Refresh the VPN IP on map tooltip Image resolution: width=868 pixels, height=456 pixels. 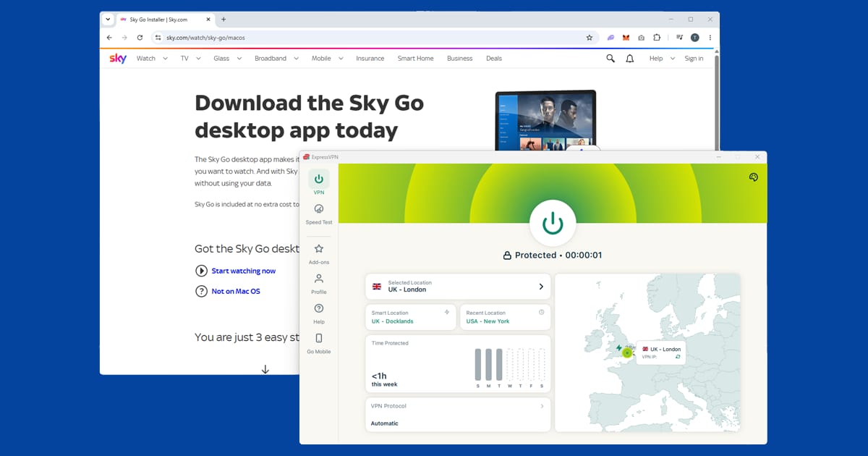tap(678, 357)
